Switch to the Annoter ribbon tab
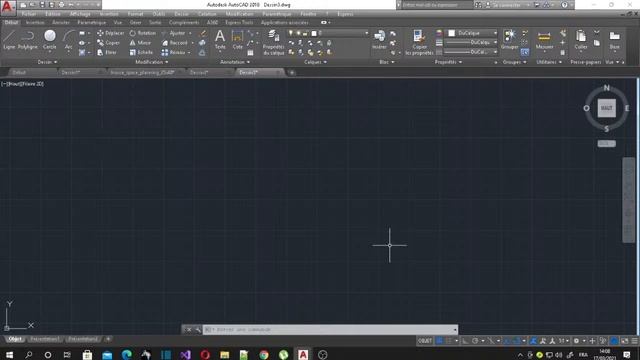This screenshot has width=640, height=360. coord(61,22)
